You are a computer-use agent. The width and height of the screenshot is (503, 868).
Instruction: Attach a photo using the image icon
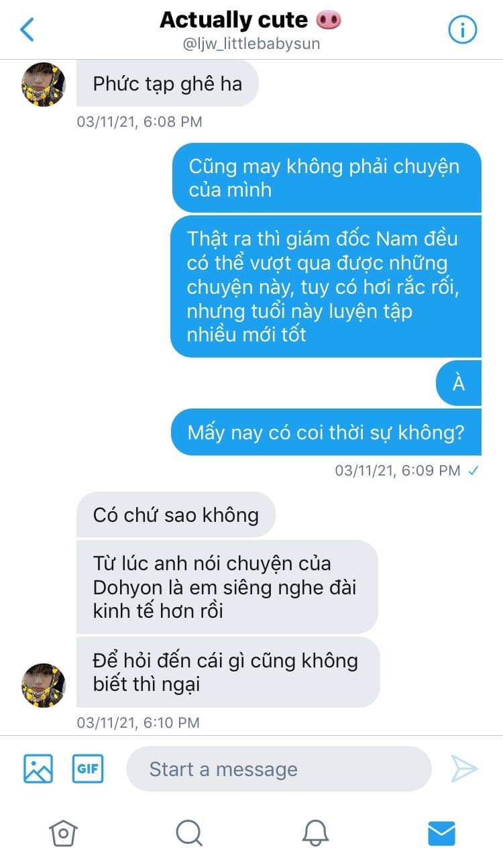[38, 769]
